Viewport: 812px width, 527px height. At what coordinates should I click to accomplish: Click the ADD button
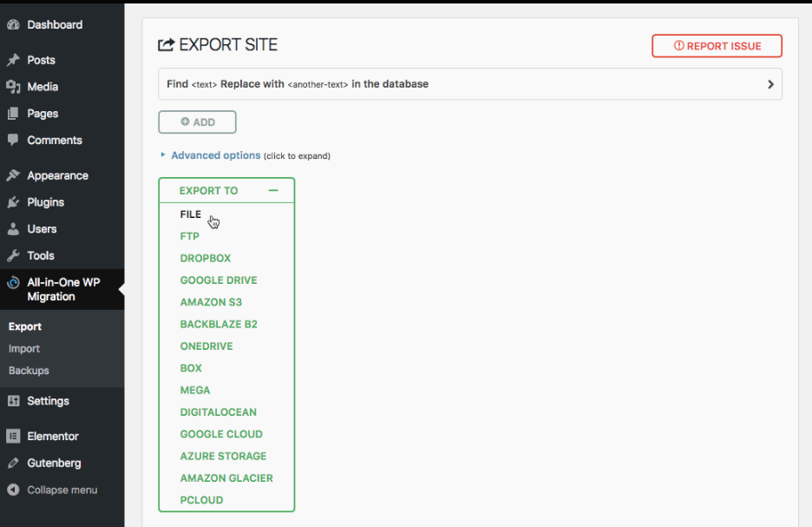[197, 122]
